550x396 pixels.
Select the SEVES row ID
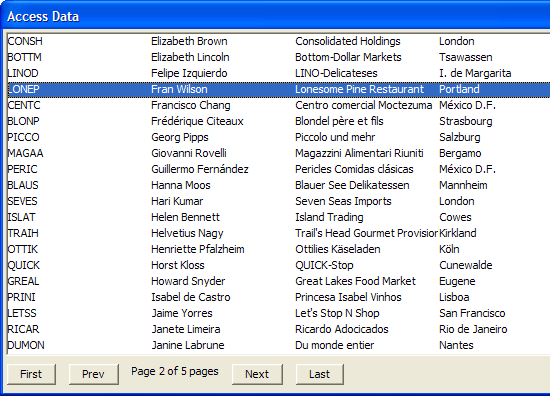[x=22, y=201]
